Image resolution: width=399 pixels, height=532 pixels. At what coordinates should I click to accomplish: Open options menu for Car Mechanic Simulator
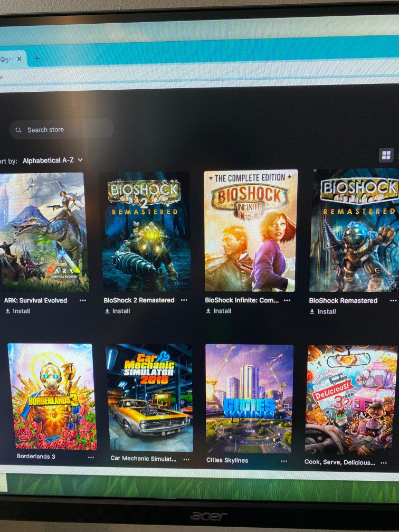[x=186, y=459]
